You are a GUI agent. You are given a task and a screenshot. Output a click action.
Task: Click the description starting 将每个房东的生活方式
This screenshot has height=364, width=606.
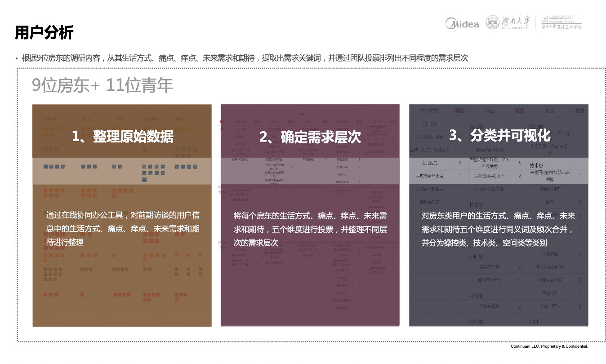pyautogui.click(x=310, y=229)
